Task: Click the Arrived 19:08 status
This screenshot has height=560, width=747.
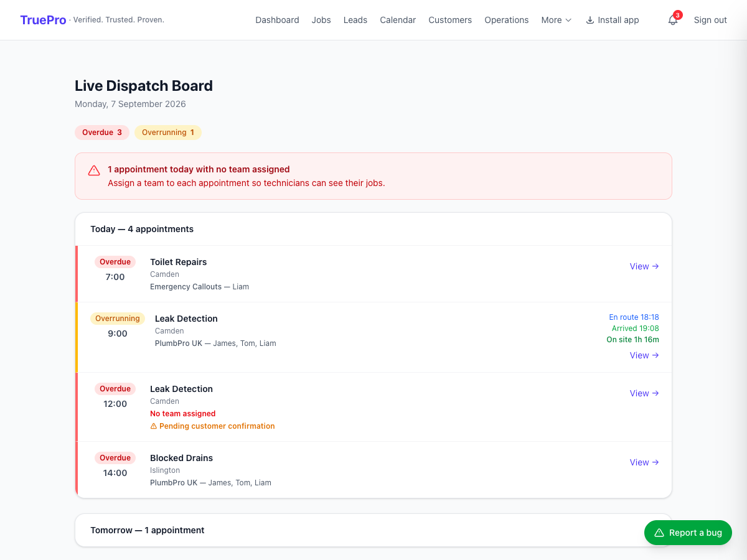Action: tap(635, 329)
